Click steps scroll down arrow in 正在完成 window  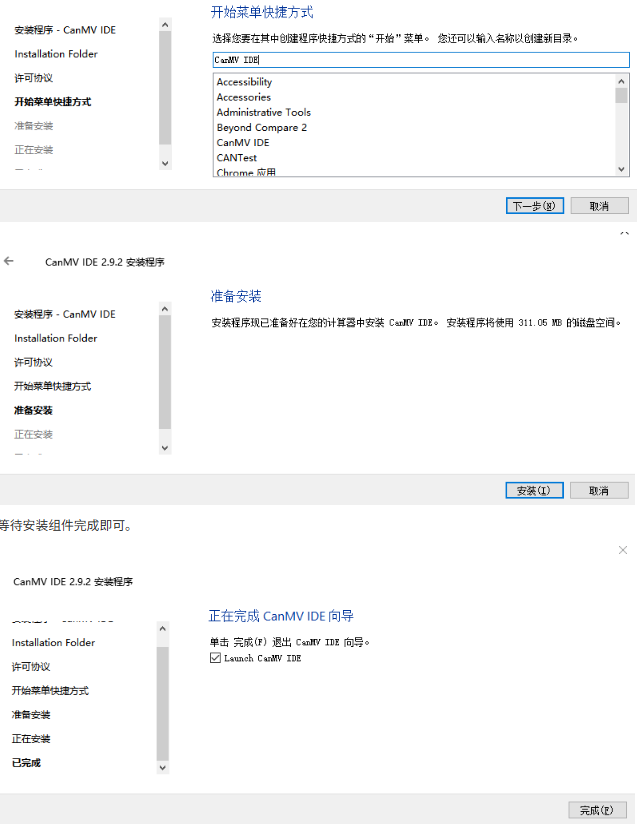coord(163,768)
